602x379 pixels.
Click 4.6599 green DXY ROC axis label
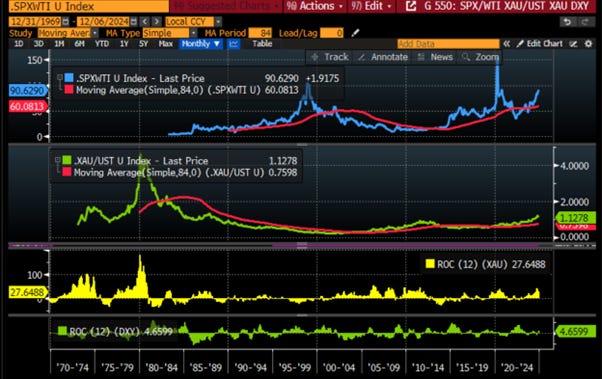[576, 331]
